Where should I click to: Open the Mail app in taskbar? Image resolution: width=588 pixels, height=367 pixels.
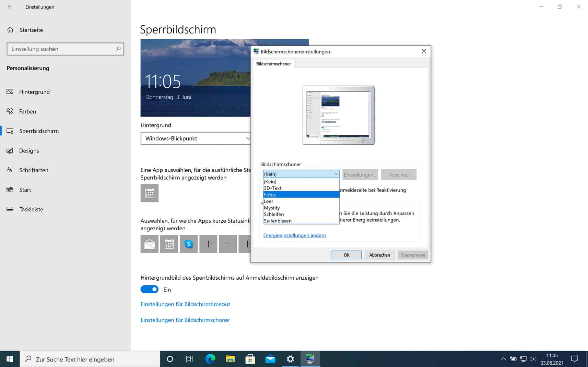pyautogui.click(x=270, y=359)
